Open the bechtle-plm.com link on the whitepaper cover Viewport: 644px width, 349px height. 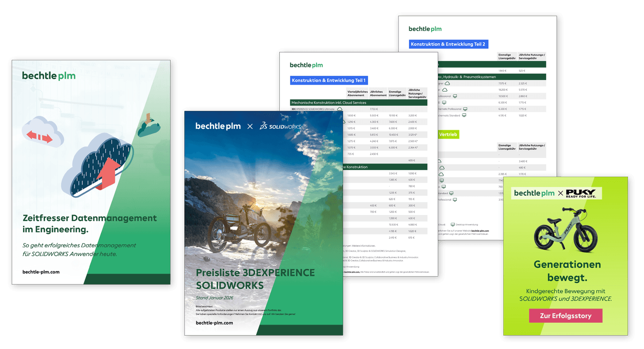coord(41,272)
